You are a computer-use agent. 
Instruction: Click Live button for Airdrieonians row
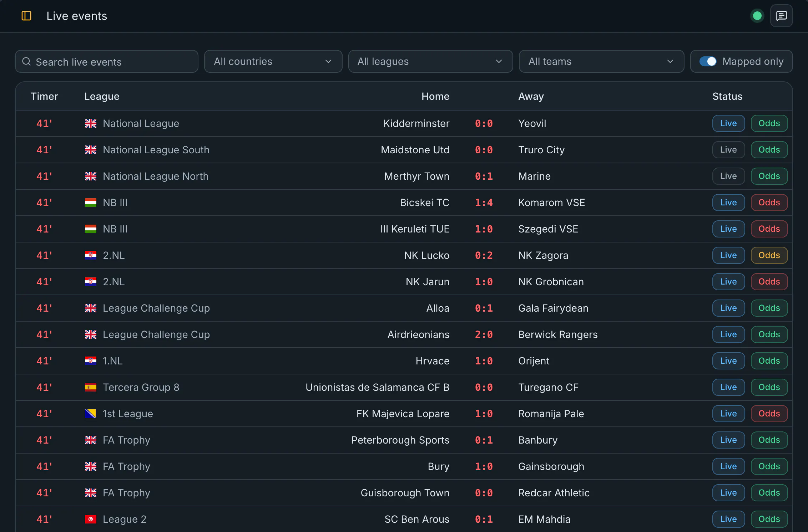click(x=728, y=334)
